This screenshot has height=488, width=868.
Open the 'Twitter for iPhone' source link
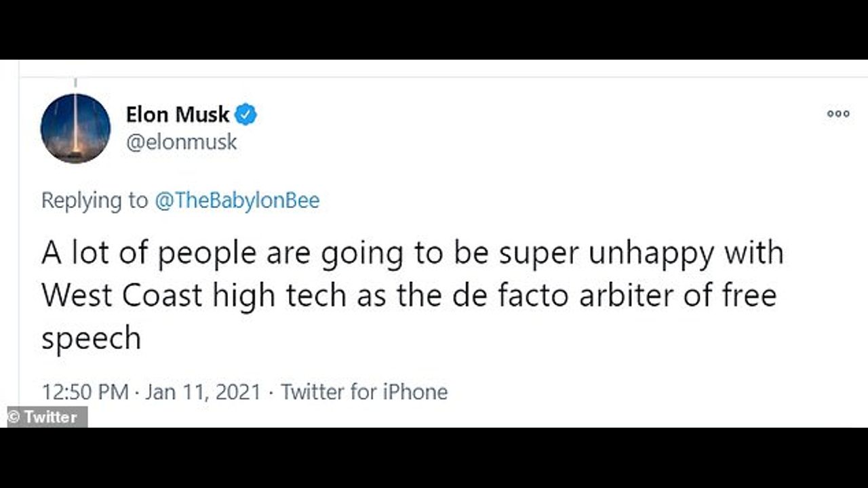(x=364, y=392)
